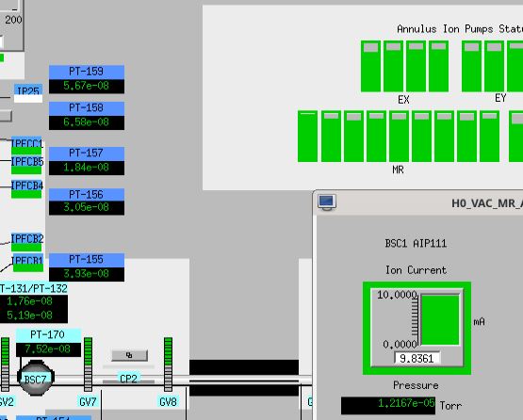523x420 pixels.
Task: Select first EX annulus ion pump indicator
Action: tap(370, 66)
